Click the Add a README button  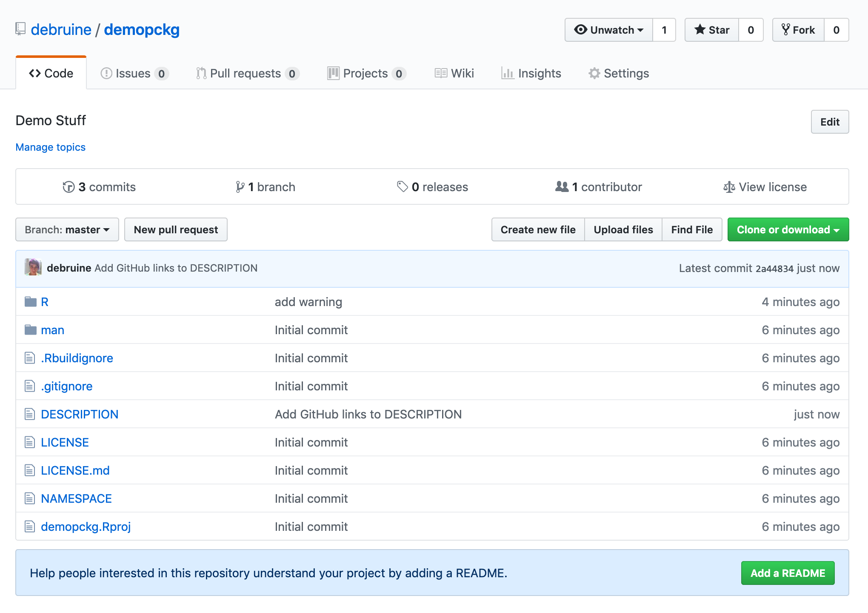coord(788,573)
